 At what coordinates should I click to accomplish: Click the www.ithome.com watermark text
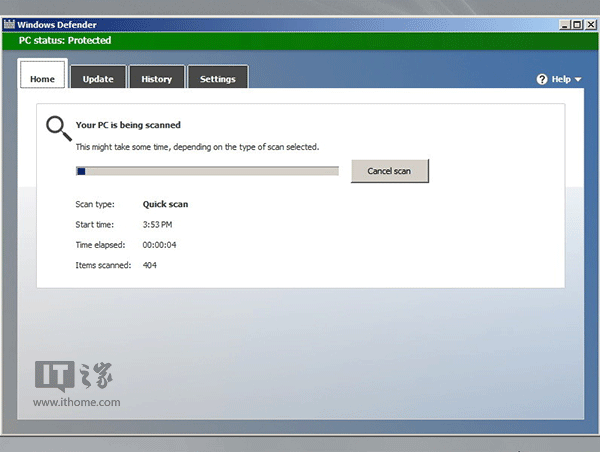[76, 402]
